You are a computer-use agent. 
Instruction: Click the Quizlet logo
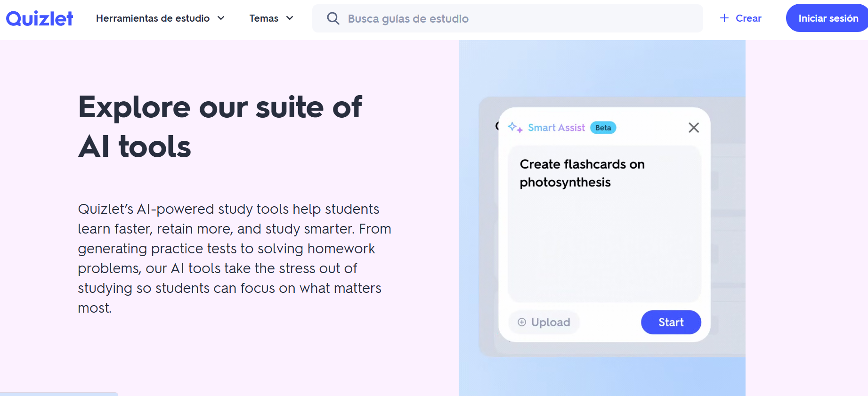(40, 18)
